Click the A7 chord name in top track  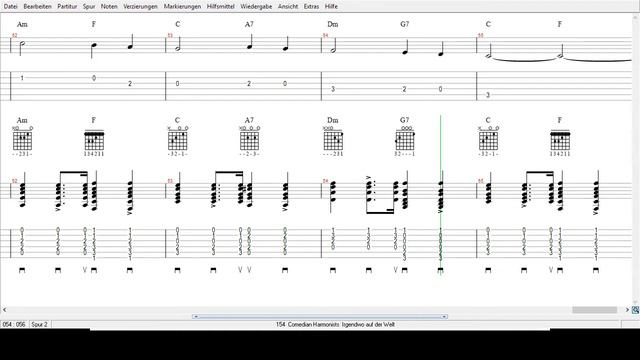click(x=249, y=24)
